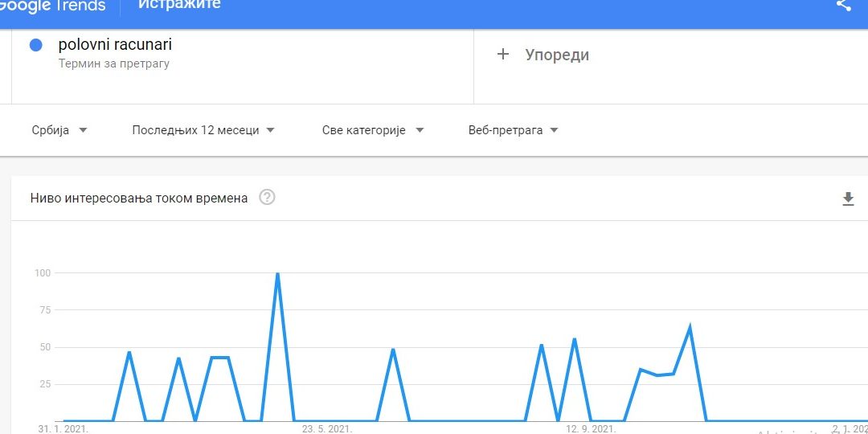Open the Последњих 12 месеци time dropdown
Viewport: 868px width, 434px height.
pyautogui.click(x=203, y=130)
